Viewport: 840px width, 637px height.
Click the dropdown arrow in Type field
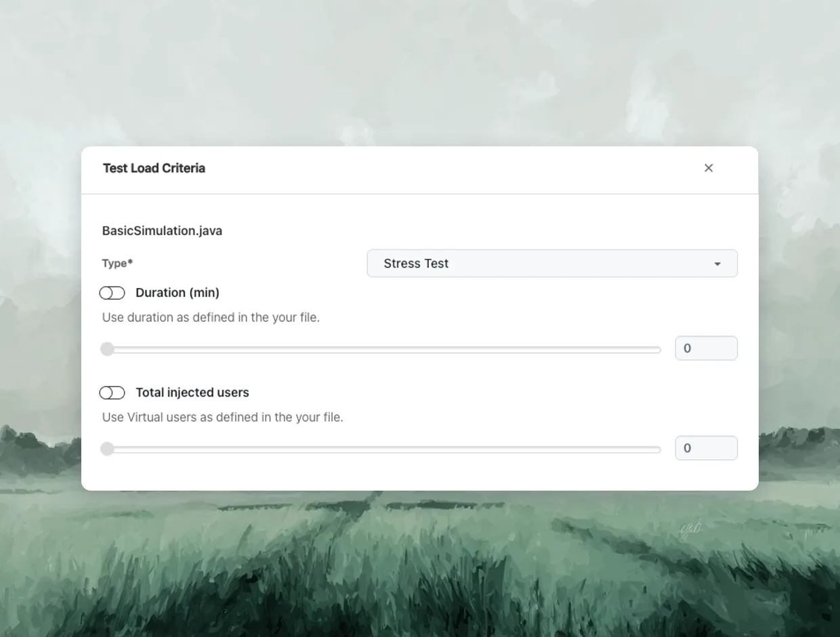pyautogui.click(x=717, y=264)
